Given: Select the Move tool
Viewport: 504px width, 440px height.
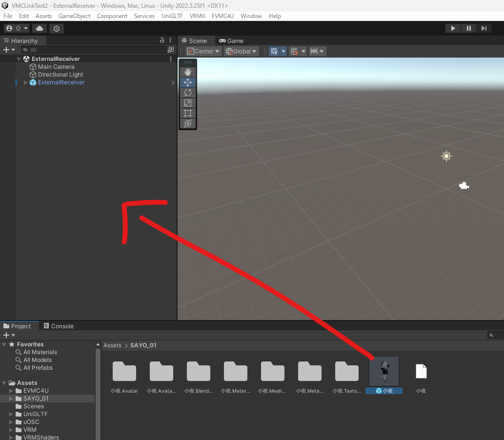Looking at the screenshot, I should 188,82.
